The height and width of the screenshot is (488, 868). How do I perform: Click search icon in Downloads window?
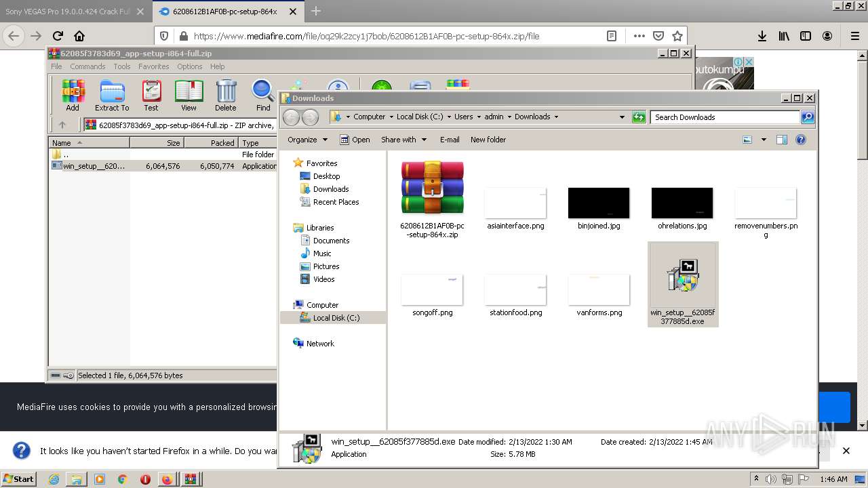(x=807, y=117)
